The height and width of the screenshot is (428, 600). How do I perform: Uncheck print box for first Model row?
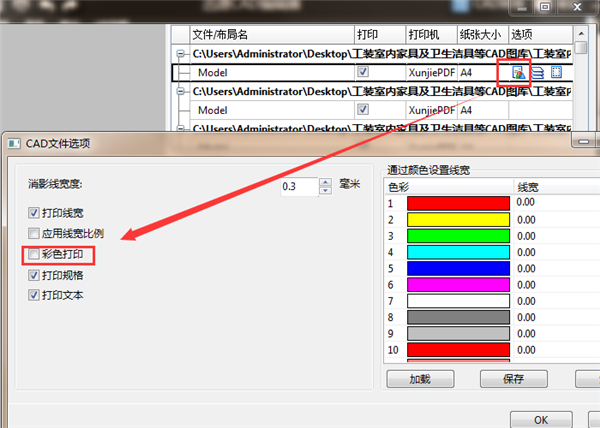(x=363, y=72)
